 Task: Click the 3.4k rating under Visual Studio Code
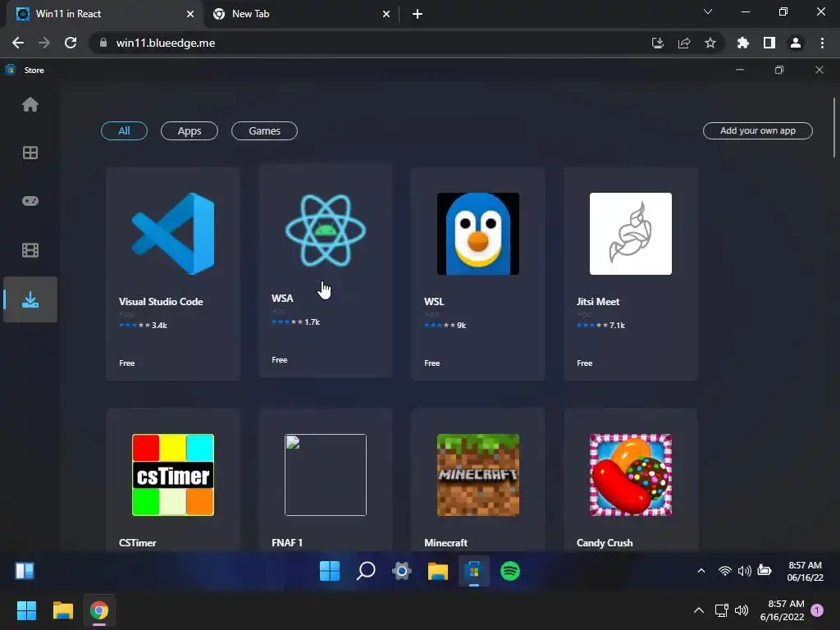(x=160, y=325)
